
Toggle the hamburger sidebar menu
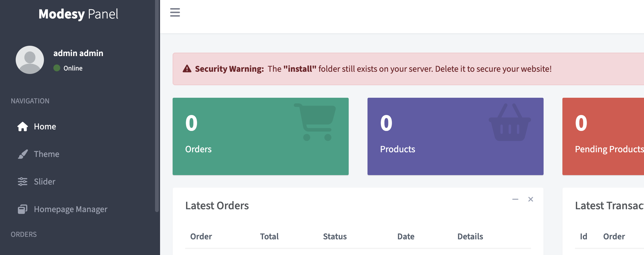175,13
